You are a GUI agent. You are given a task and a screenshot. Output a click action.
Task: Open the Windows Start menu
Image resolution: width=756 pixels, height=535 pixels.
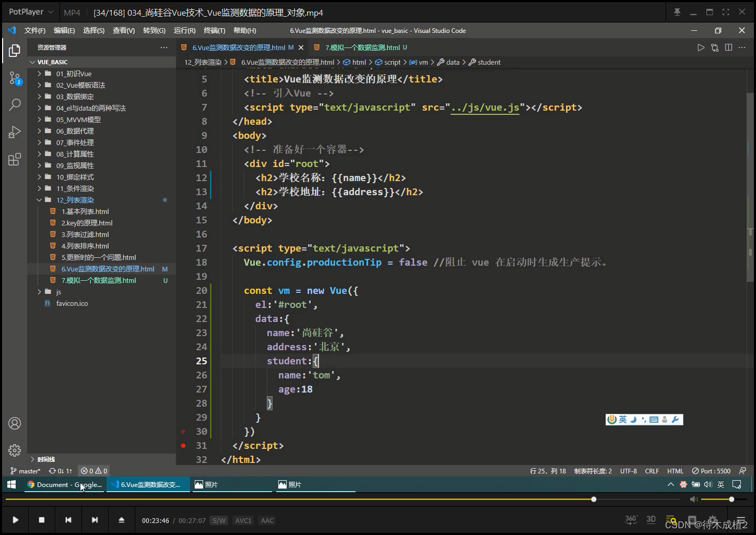tap(11, 484)
